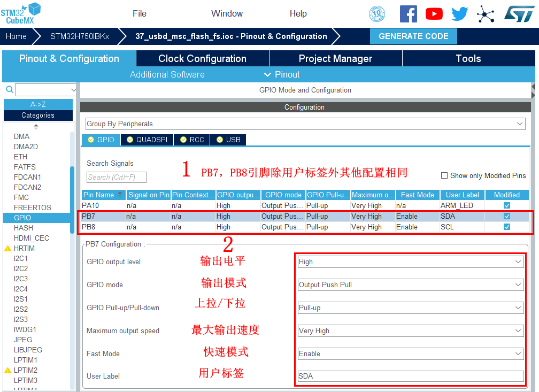Image resolution: width=539 pixels, height=392 pixels.
Task: Open the Facebook icon link
Action: (408, 14)
